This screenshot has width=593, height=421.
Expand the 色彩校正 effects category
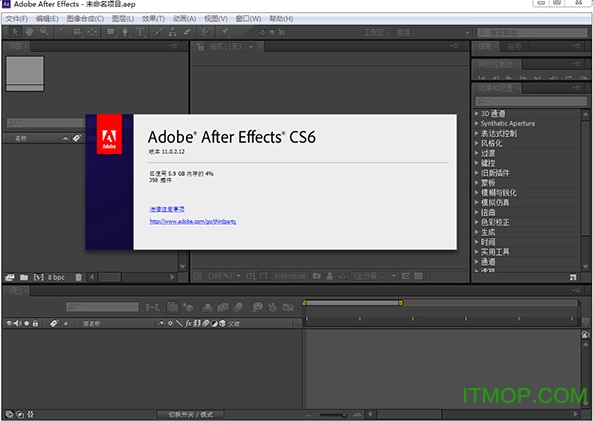477,222
